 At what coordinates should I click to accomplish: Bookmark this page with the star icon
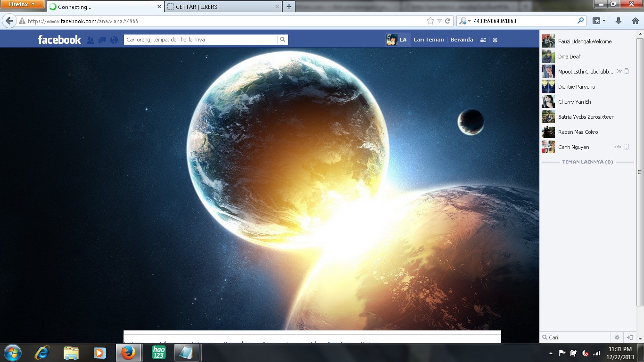[x=430, y=21]
